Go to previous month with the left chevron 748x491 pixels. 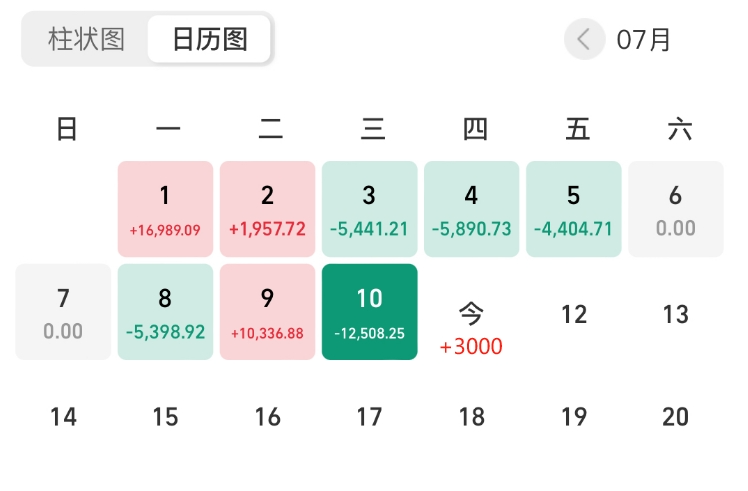pos(584,39)
